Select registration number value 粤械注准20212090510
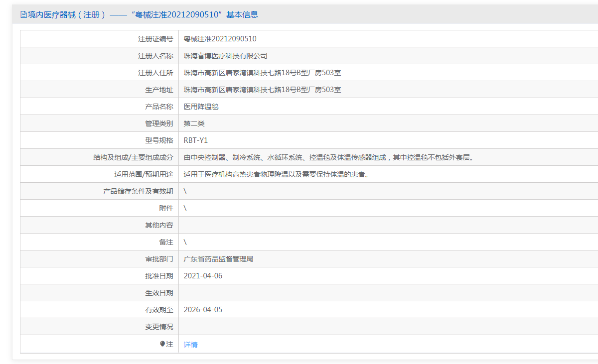This screenshot has width=598, height=364. pos(220,39)
